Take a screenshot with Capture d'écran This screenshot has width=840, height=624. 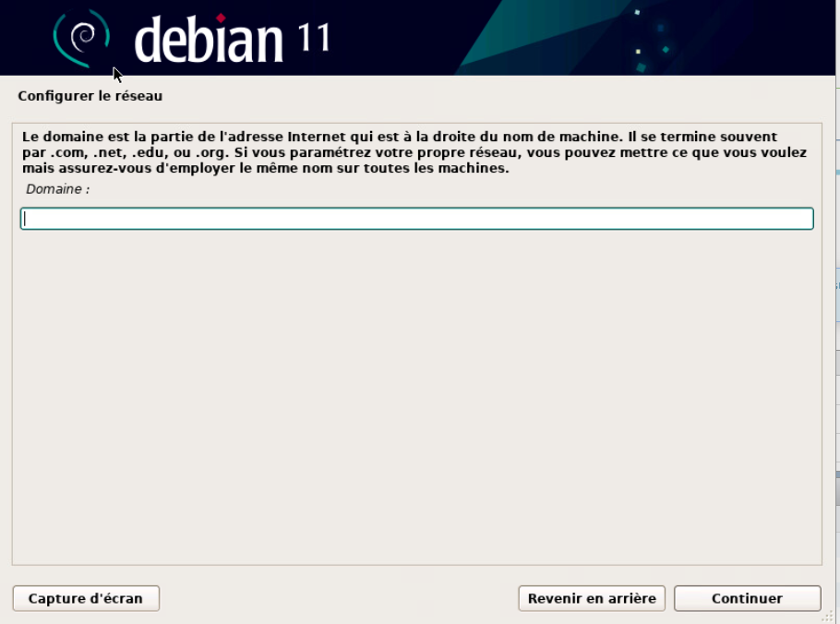pyautogui.click(x=86, y=598)
